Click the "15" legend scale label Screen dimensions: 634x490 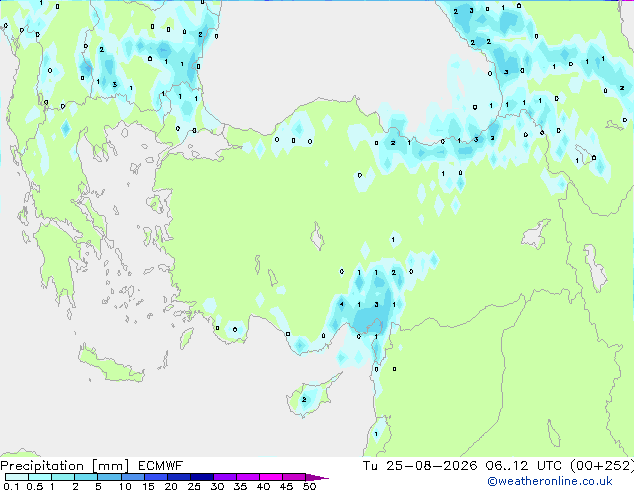[x=148, y=486]
